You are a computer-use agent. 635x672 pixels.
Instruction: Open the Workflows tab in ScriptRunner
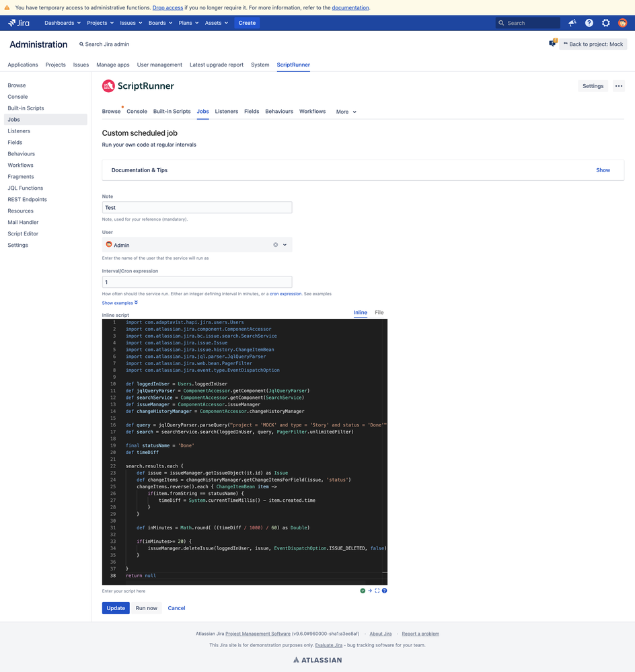click(312, 112)
